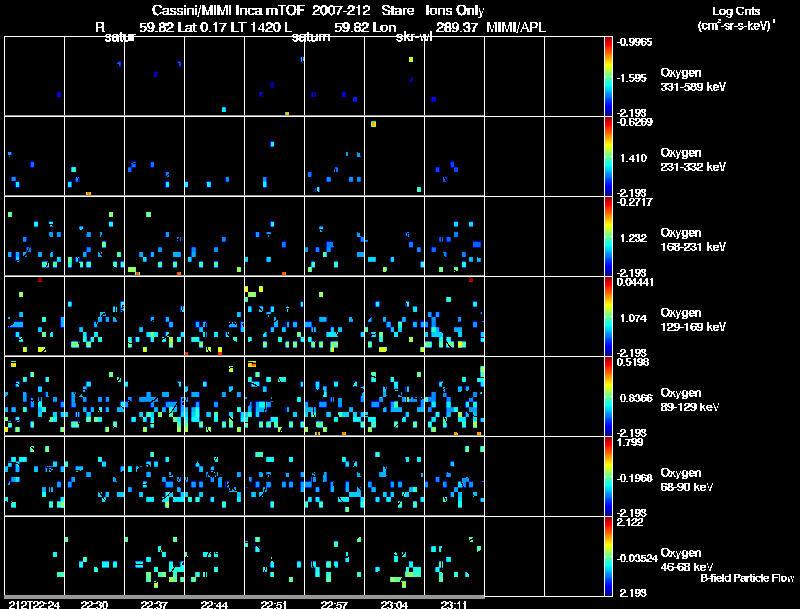Screen dimensions: 800x609
Task: Open the first 129-169 keV image panel
Action: click(x=34, y=316)
